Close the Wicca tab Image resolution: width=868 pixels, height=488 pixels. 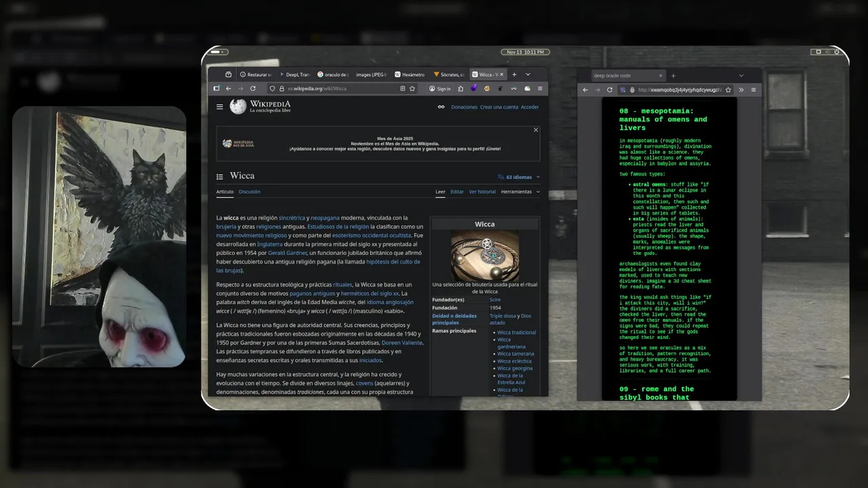pos(502,75)
